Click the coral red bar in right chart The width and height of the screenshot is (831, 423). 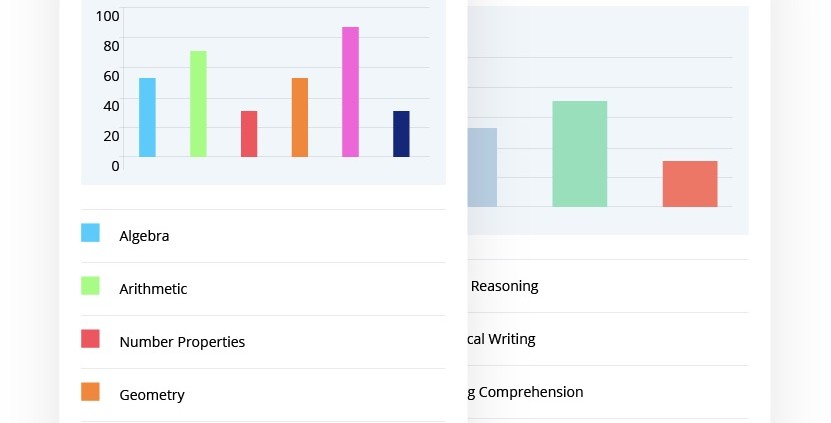(689, 184)
